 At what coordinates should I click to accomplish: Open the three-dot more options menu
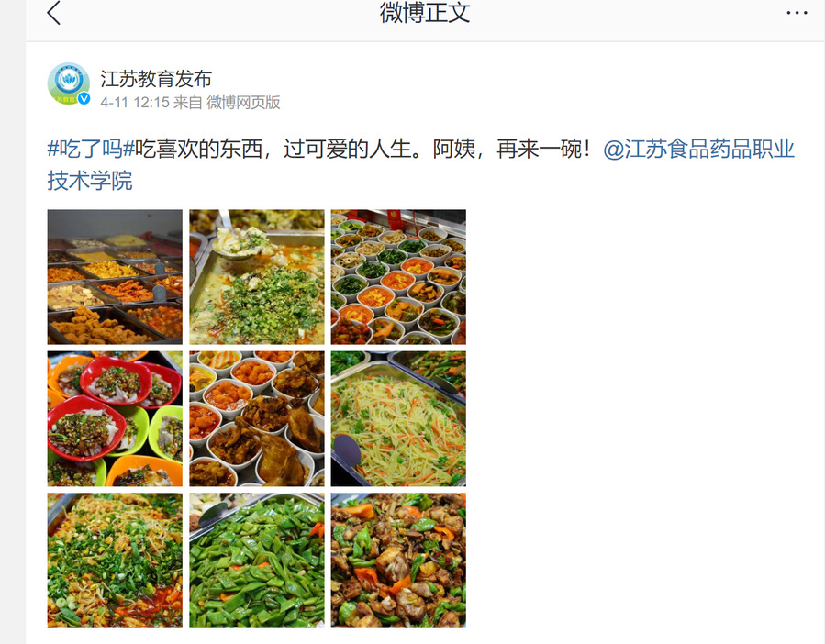(x=797, y=13)
